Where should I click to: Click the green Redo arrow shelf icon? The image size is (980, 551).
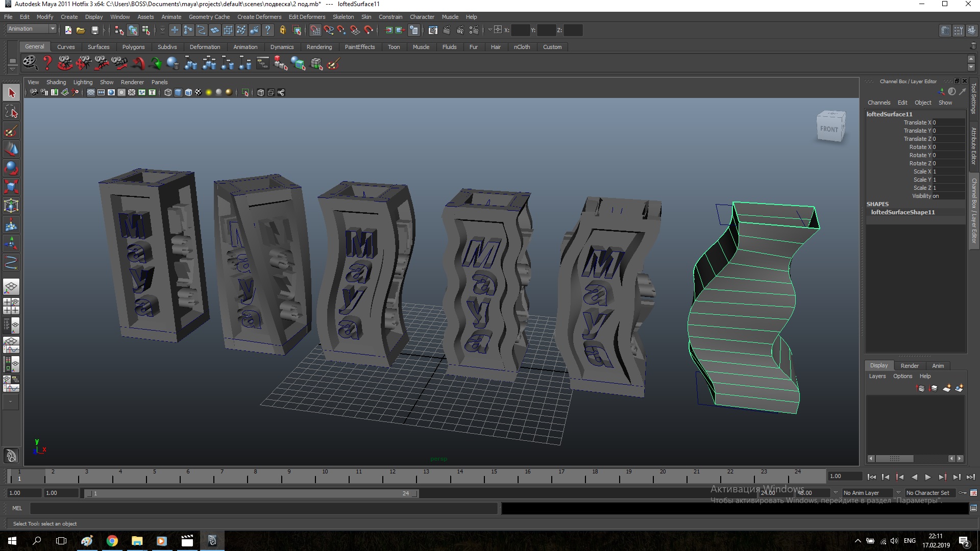tap(156, 63)
